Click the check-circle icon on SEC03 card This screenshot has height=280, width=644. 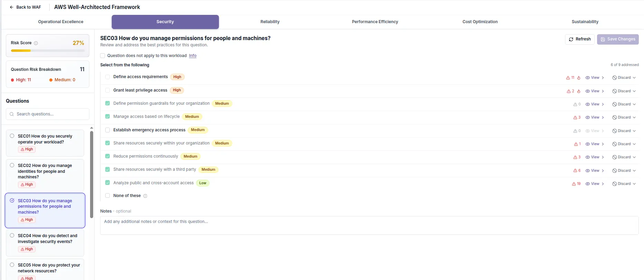(12, 200)
